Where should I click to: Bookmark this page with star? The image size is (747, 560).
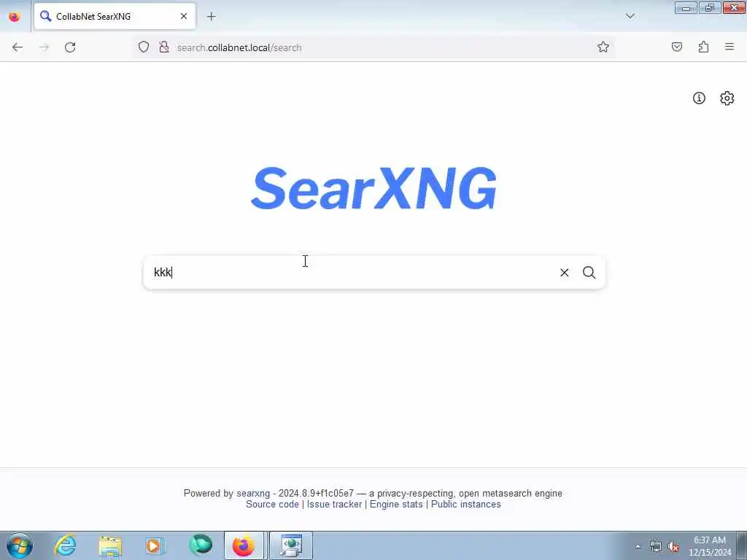(x=603, y=47)
